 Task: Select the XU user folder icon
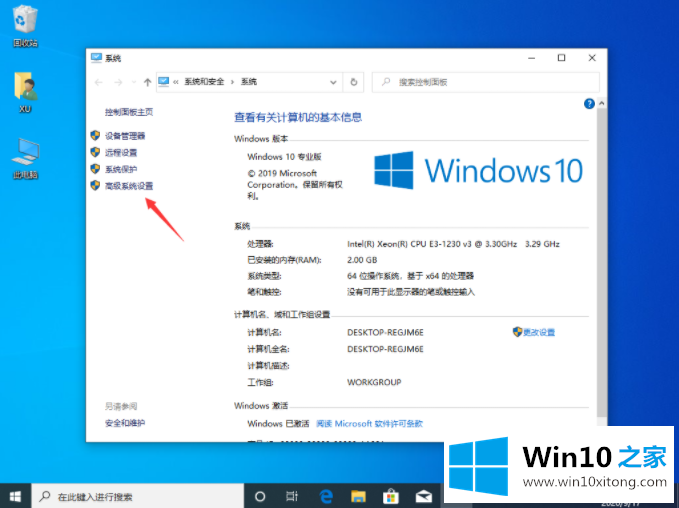[x=25, y=92]
